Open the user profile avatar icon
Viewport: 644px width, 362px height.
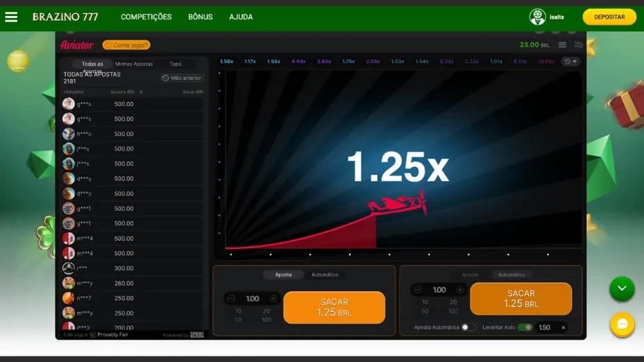pyautogui.click(x=537, y=17)
